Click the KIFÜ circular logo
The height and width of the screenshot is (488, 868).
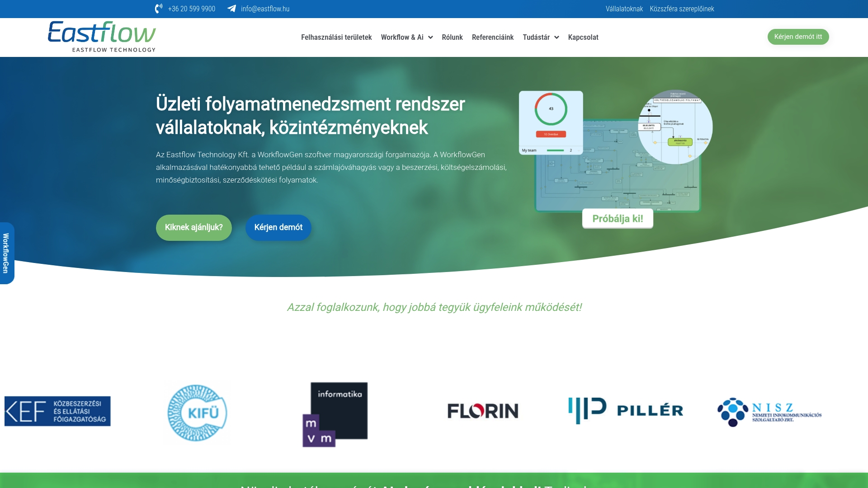pos(197,413)
